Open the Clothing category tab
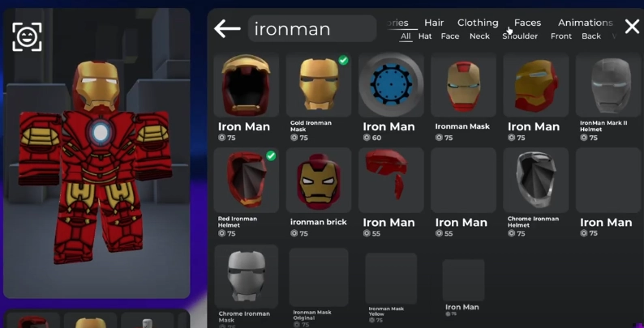The width and height of the screenshot is (644, 328). (478, 23)
